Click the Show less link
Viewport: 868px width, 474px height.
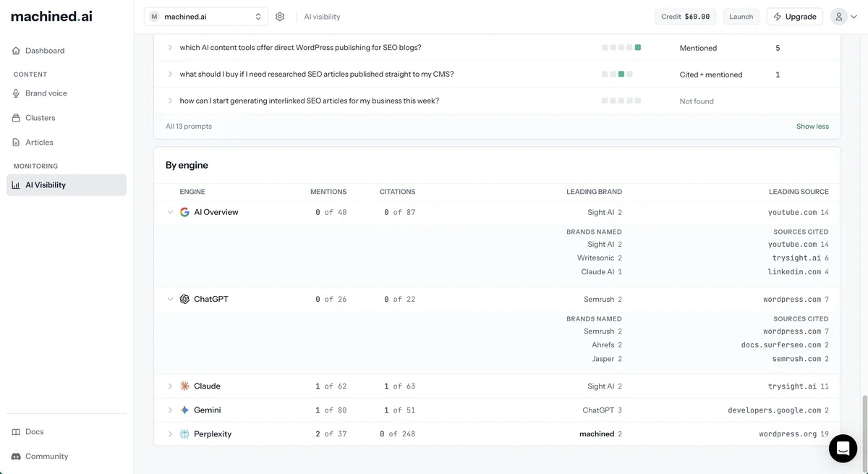tap(812, 127)
